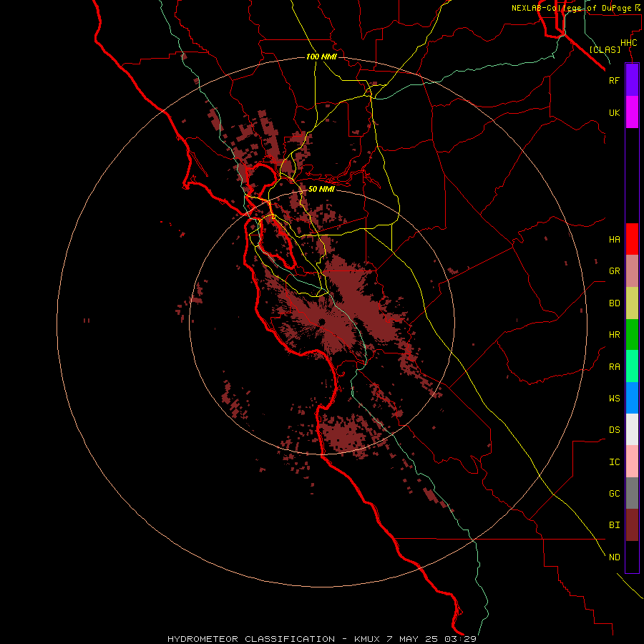Click the 100 NMI range ring label
Viewport: 644px width, 644px height.
[x=321, y=57]
